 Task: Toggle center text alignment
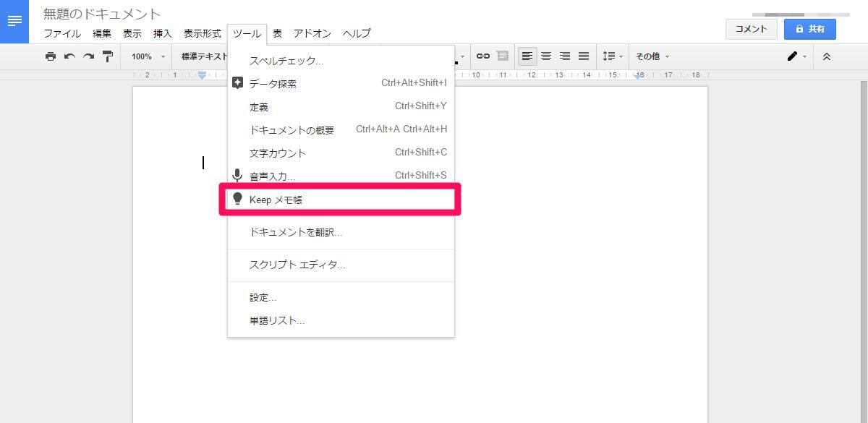click(546, 56)
